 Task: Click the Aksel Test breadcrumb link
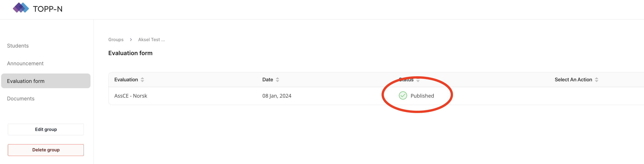(x=151, y=40)
